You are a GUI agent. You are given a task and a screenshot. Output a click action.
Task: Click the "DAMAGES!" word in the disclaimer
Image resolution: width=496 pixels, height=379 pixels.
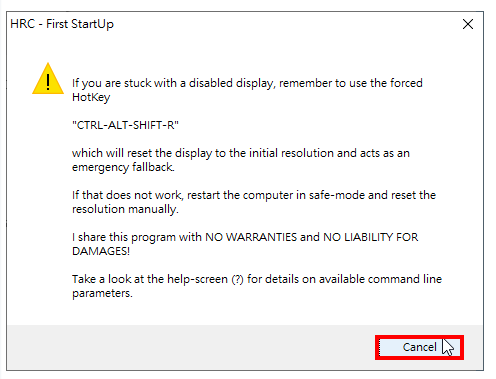101,251
